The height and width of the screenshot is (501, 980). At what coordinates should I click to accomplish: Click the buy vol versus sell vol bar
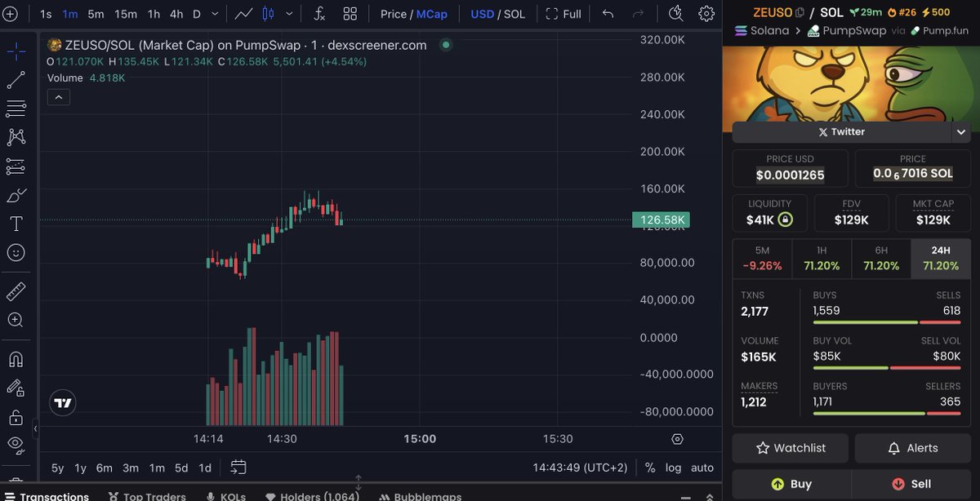pos(887,368)
